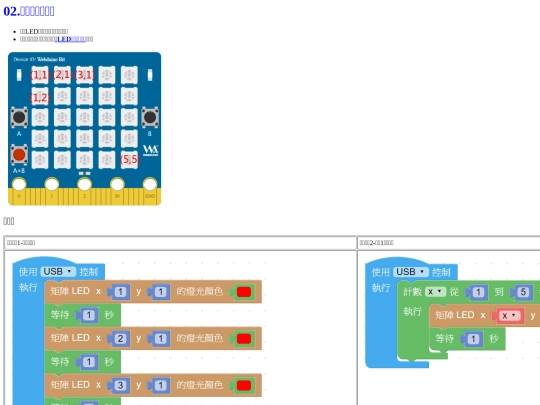Click the pin hole above the GND pin
This screenshot has width=540, height=405.
tap(150, 184)
